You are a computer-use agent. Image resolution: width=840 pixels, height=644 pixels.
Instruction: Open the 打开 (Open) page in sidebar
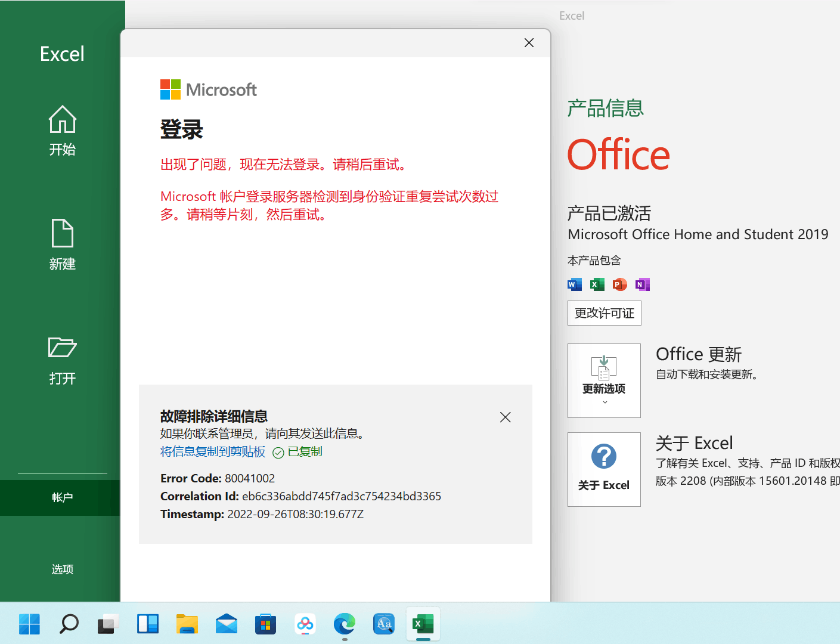pos(62,361)
